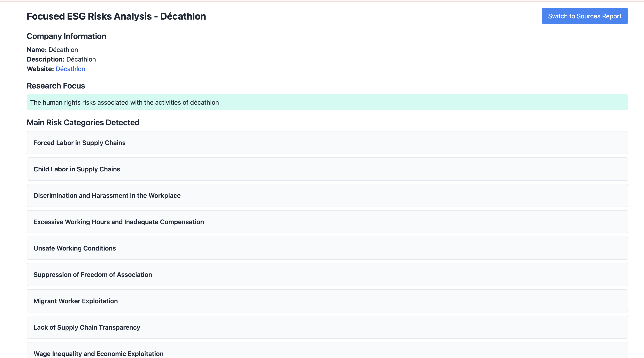
Task: Click the Description: Décathlon text line
Action: [x=61, y=60]
